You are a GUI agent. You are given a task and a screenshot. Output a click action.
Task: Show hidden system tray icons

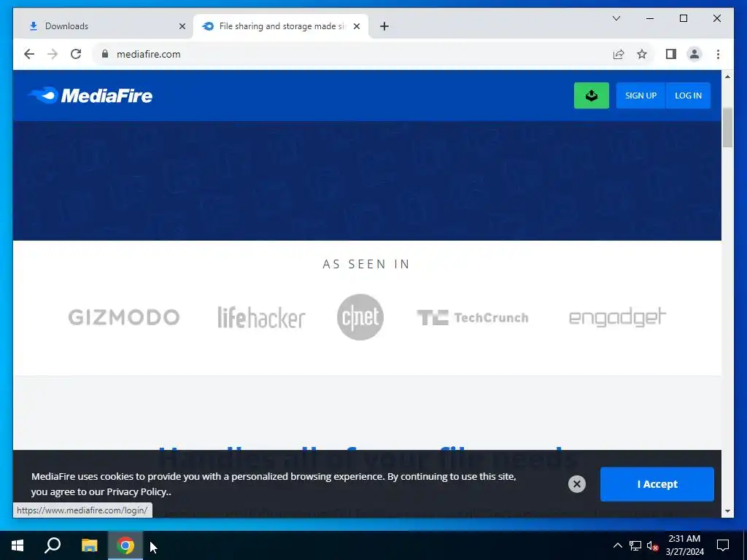[x=617, y=545]
